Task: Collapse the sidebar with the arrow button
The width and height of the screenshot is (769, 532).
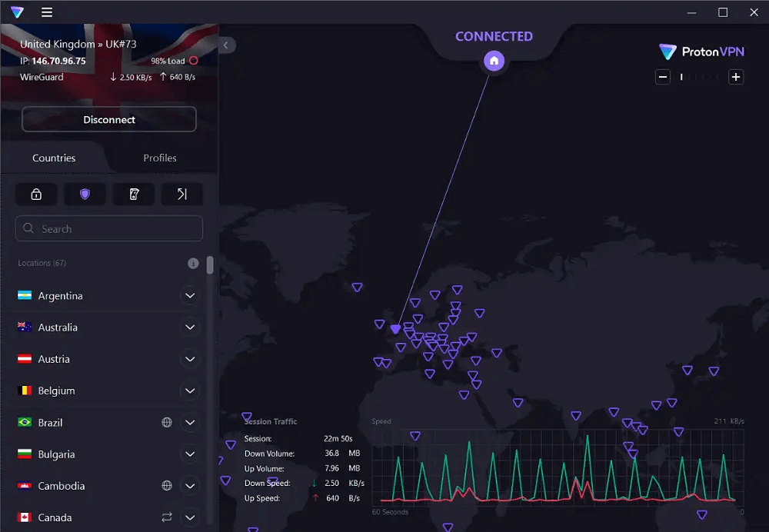Action: (x=225, y=45)
